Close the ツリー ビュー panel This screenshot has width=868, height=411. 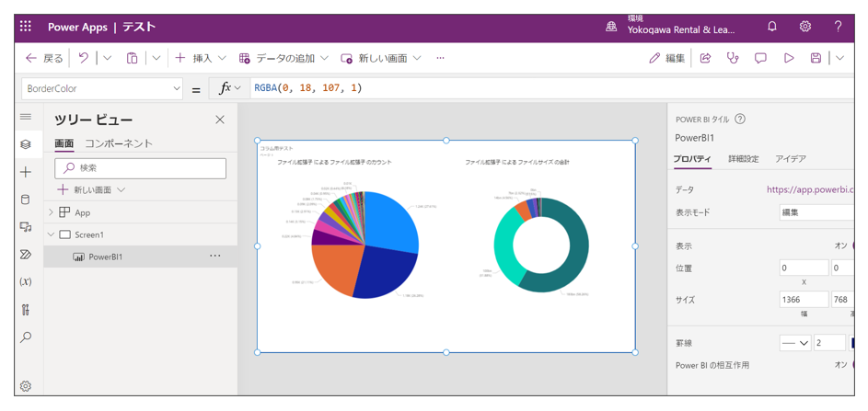pos(220,120)
